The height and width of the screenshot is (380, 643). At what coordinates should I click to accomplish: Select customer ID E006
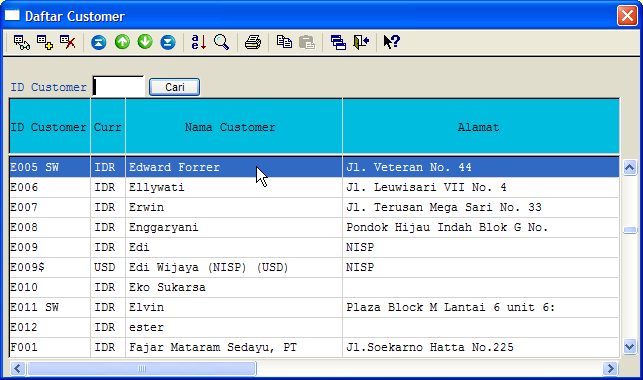pyautogui.click(x=50, y=187)
